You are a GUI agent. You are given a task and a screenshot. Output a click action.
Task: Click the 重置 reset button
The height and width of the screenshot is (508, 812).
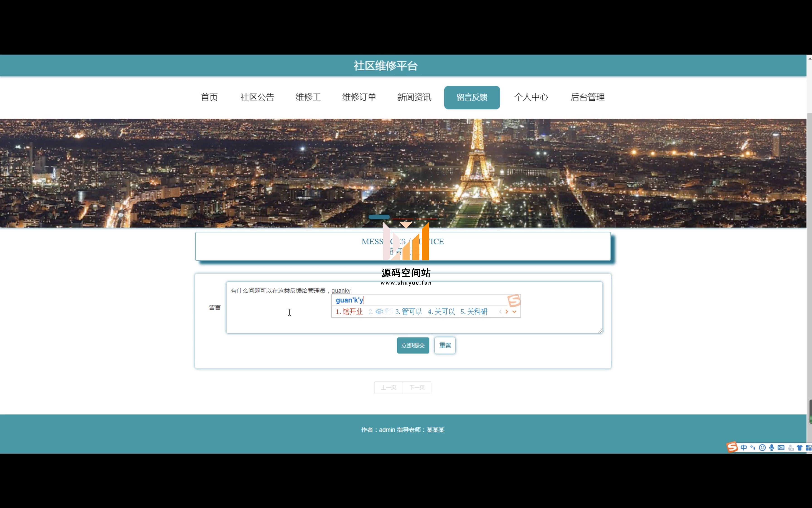tap(445, 345)
